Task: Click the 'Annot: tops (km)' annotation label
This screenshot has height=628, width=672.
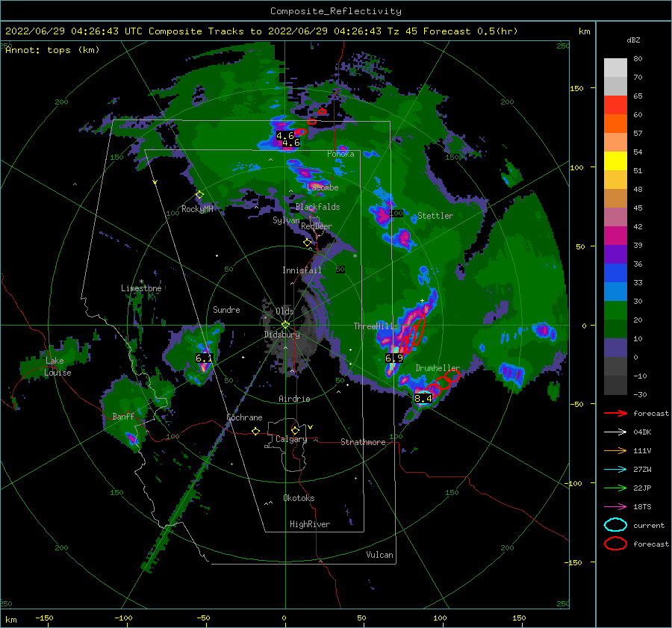Action: tap(52, 50)
